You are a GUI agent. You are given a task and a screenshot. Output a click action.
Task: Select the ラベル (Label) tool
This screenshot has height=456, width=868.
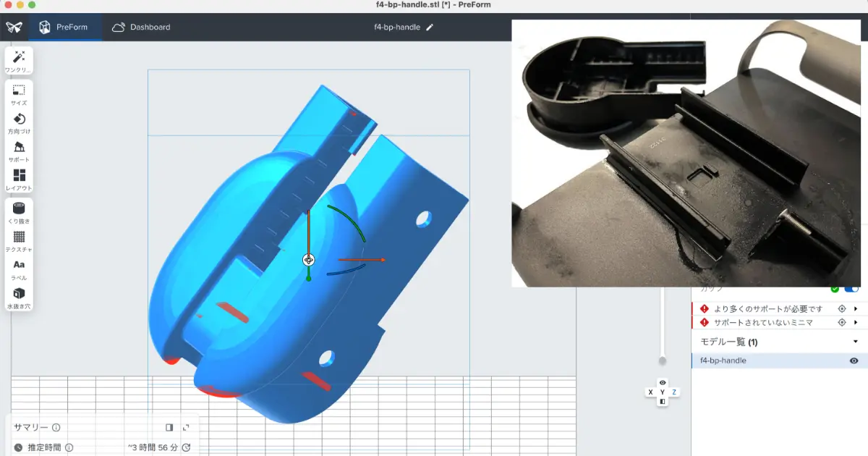19,269
